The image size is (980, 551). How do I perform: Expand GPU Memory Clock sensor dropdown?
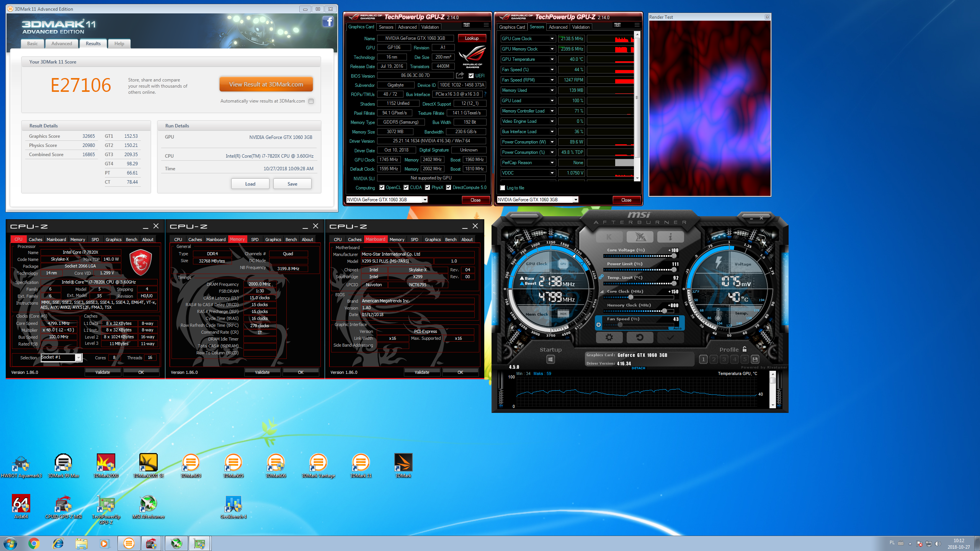[x=552, y=49]
